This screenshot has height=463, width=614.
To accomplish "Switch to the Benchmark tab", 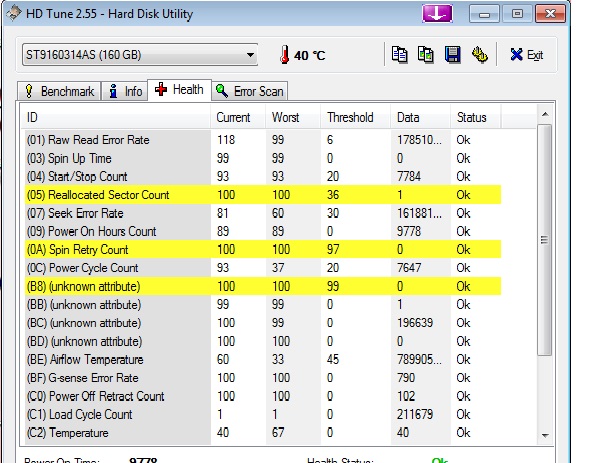I will coord(59,91).
